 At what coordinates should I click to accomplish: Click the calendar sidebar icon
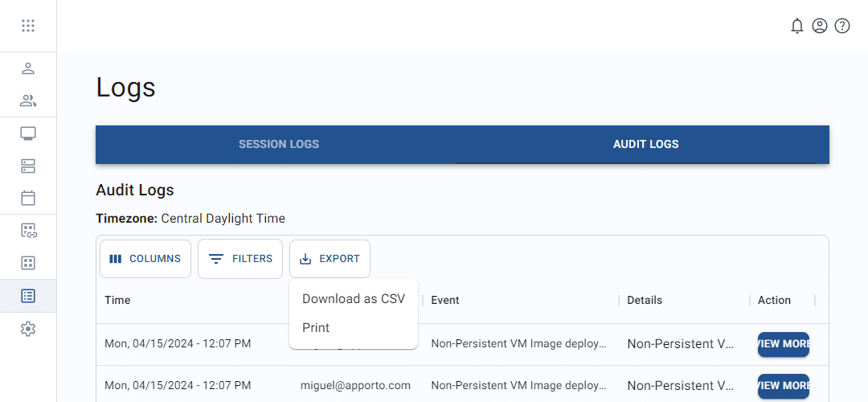click(28, 198)
